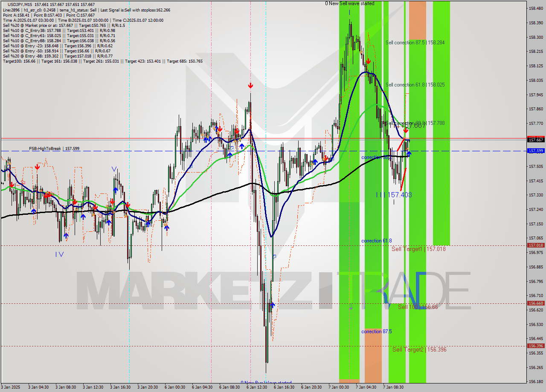Viewport: 546px width, 392px height.
Task: Click '3 Jan 2025' on time axis
Action: coord(11,387)
